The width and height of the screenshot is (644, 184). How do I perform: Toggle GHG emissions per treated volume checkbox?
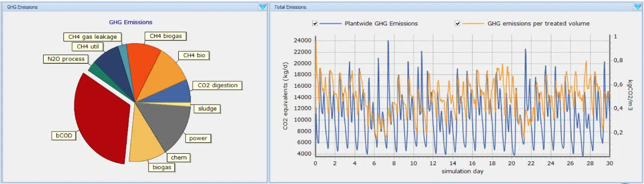point(457,23)
